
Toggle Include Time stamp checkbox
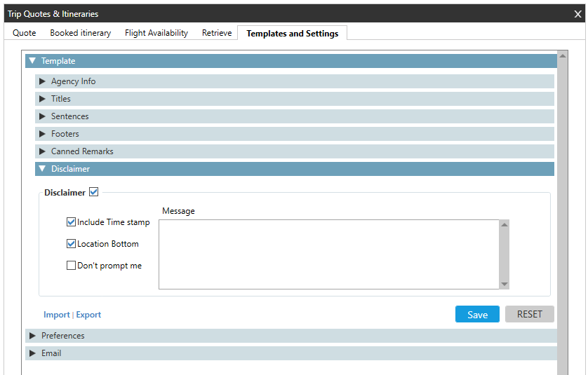(71, 222)
